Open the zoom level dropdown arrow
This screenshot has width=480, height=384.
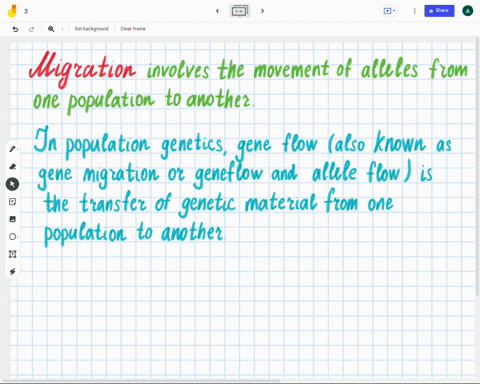pyautogui.click(x=62, y=29)
